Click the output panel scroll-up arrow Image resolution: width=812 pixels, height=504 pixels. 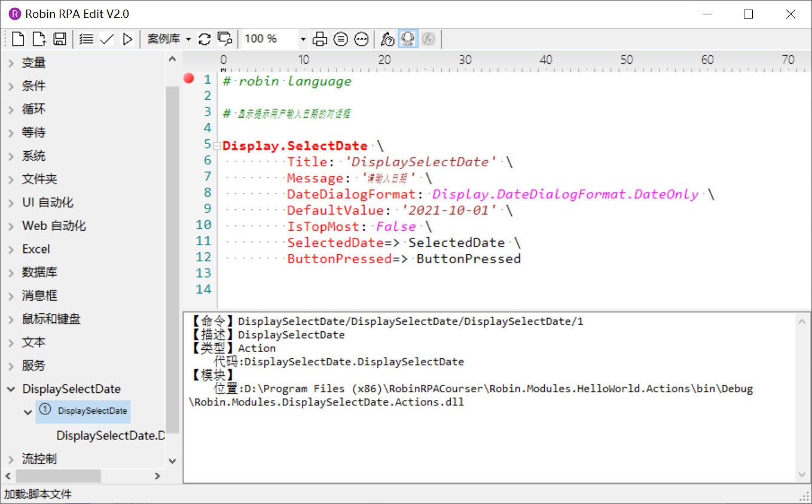[802, 321]
